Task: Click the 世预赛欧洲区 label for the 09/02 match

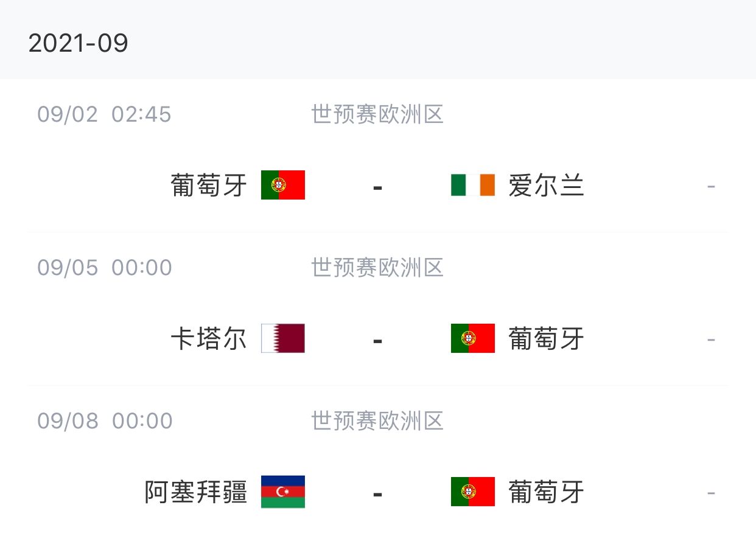Action: [x=377, y=114]
